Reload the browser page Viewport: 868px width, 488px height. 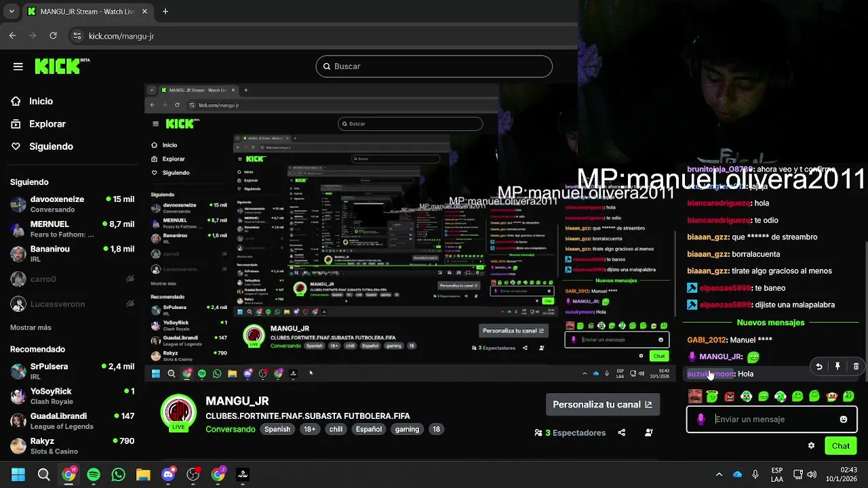(x=54, y=36)
